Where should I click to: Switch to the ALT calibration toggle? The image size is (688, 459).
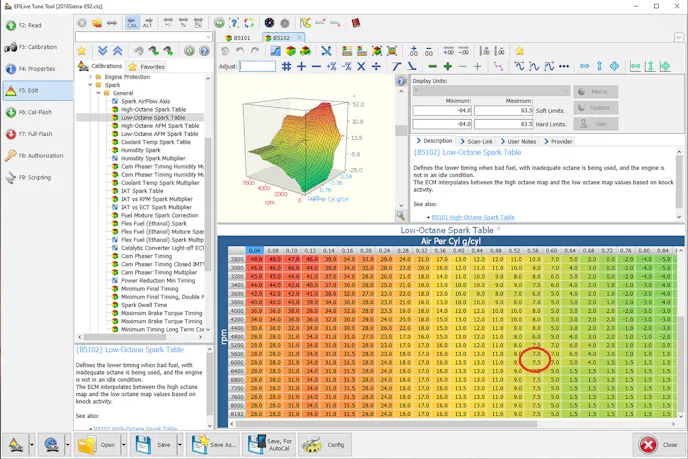pos(148,23)
